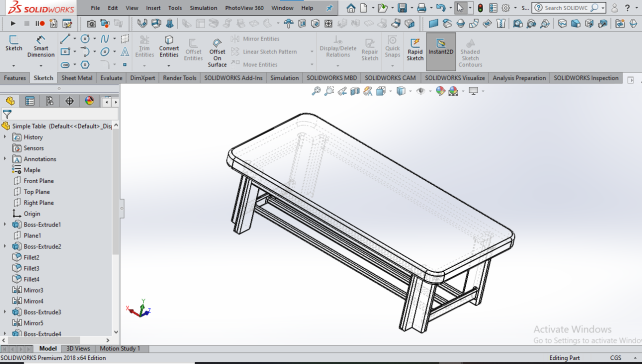Open the Display Style cube icon
642x364 pixels.
coord(401,91)
